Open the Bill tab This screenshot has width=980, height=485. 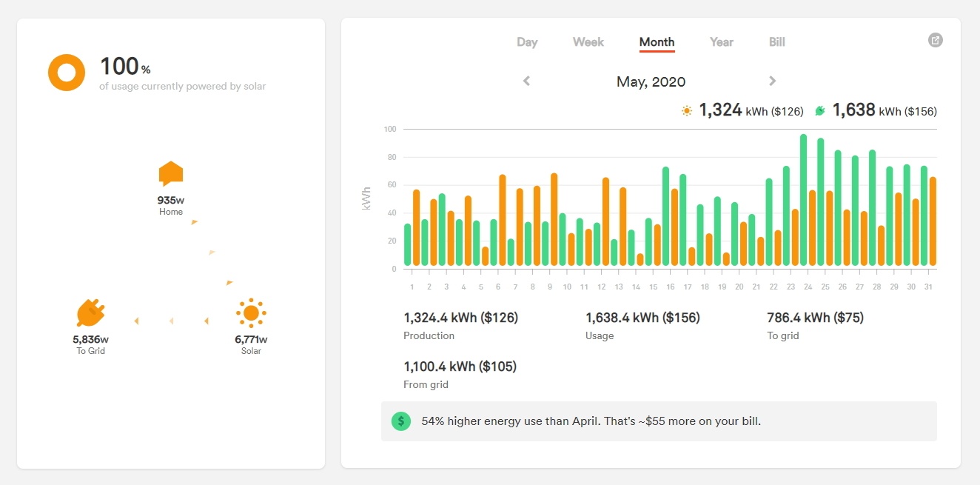tap(776, 42)
